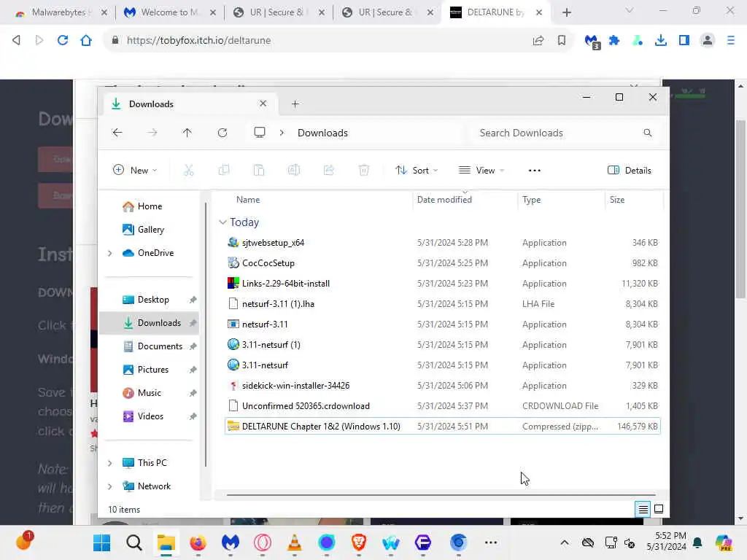The width and height of the screenshot is (747, 560).
Task: Expand This PC in navigation pane
Action: (x=110, y=463)
